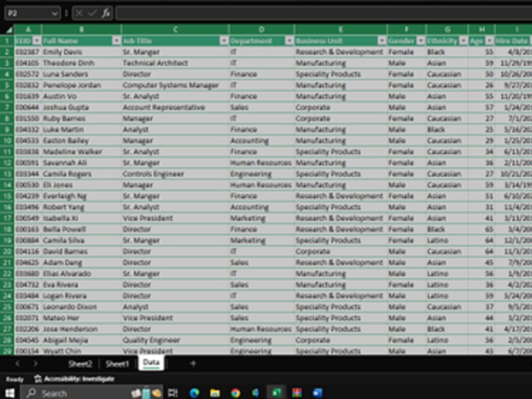Click the Quality Engineer cell
This screenshot has height=399, width=532.
(x=175, y=340)
